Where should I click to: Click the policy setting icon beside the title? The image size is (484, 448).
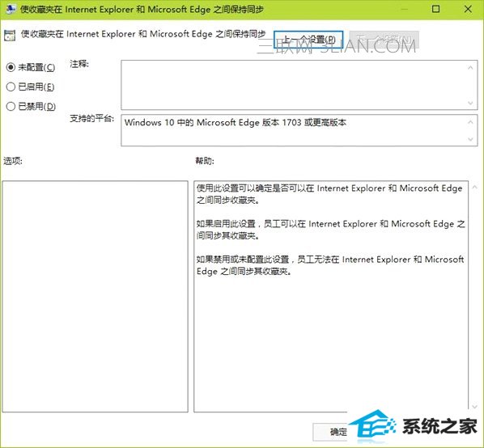coord(10,36)
